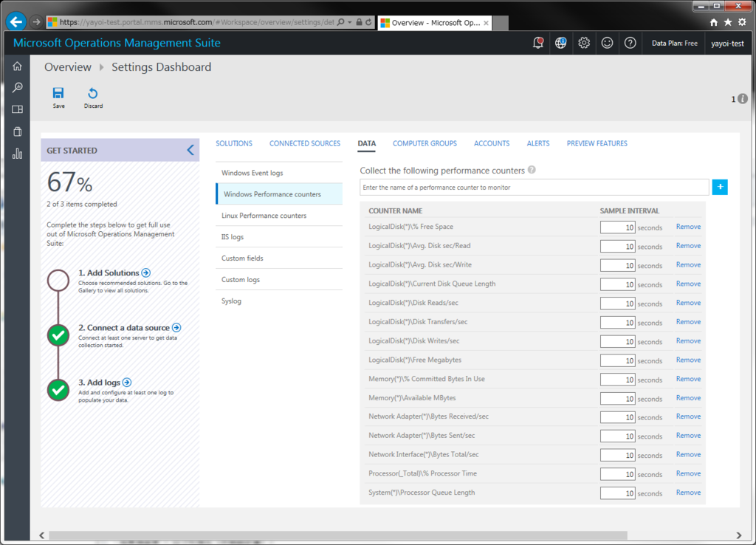Go back with the browser back arrow
756x545 pixels.
16,21
